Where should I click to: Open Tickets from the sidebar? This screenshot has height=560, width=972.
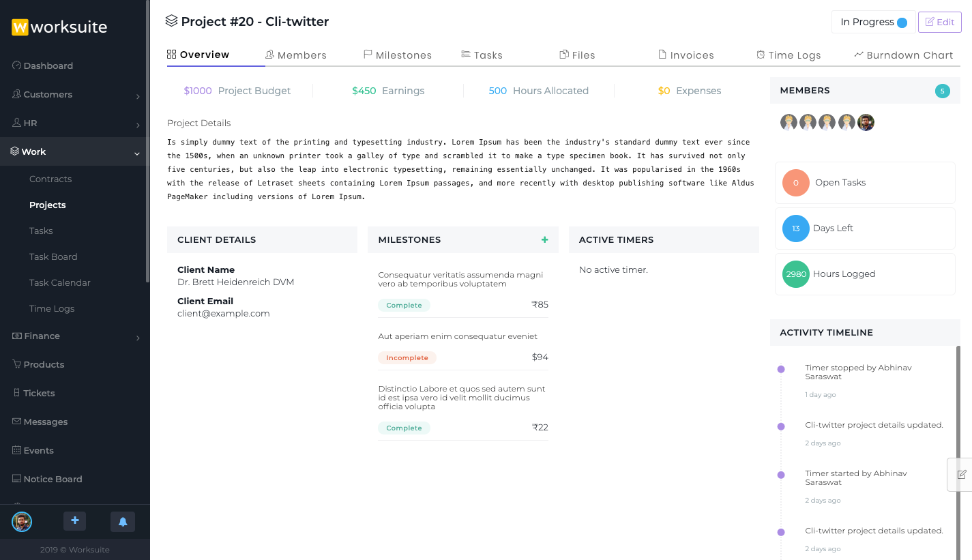click(39, 394)
